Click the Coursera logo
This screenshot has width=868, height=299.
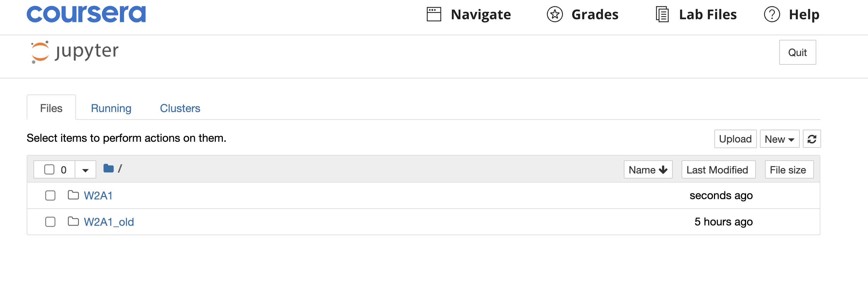tap(86, 14)
